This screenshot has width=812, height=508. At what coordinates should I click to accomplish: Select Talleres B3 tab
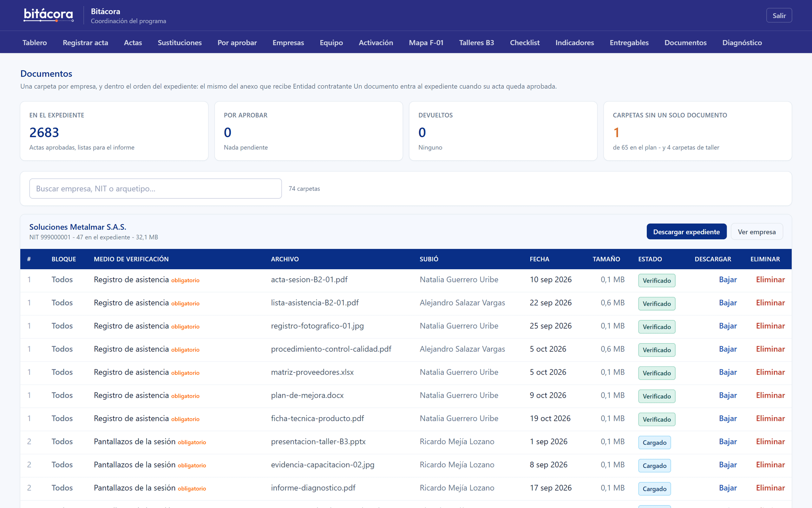tap(476, 43)
